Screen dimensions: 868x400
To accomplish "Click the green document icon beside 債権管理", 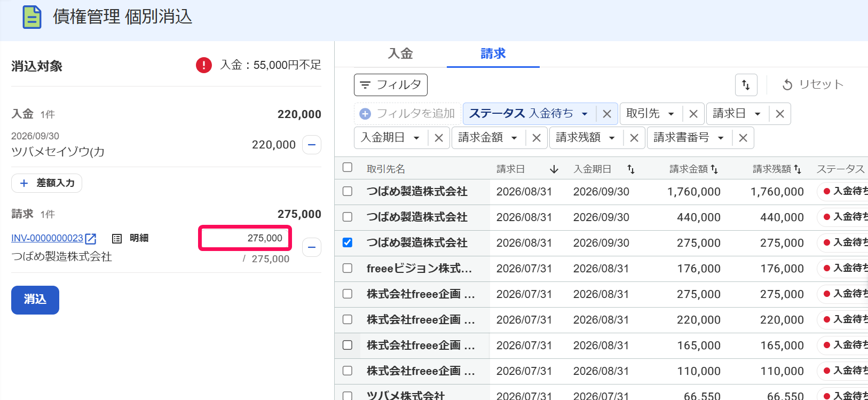I will click(x=32, y=17).
